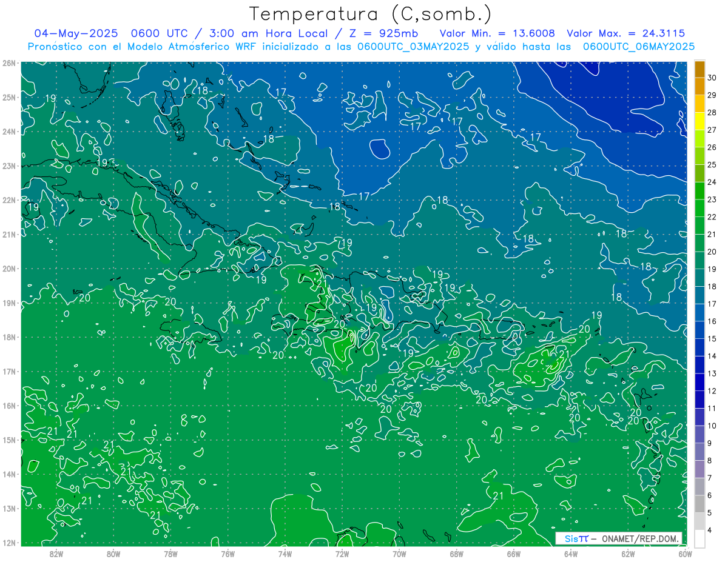
Task: Click the "Valor Min. = 13.6008" text
Action: click(497, 33)
